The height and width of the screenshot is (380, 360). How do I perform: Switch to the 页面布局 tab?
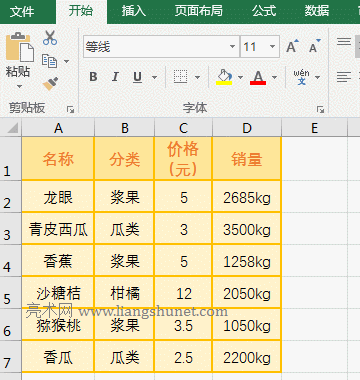click(x=198, y=11)
